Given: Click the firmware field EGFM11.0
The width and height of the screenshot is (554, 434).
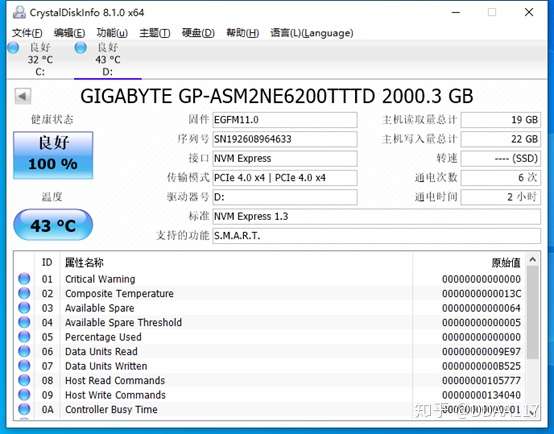Looking at the screenshot, I should click(285, 120).
